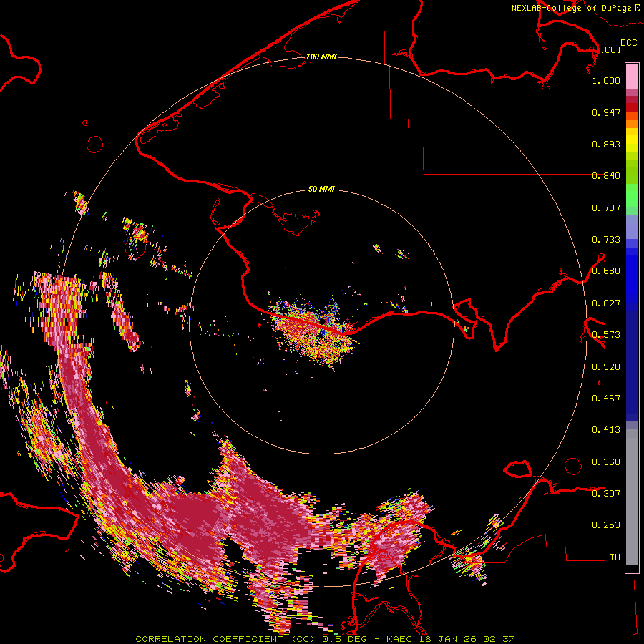Click the 02:37 timestamp

(498, 639)
